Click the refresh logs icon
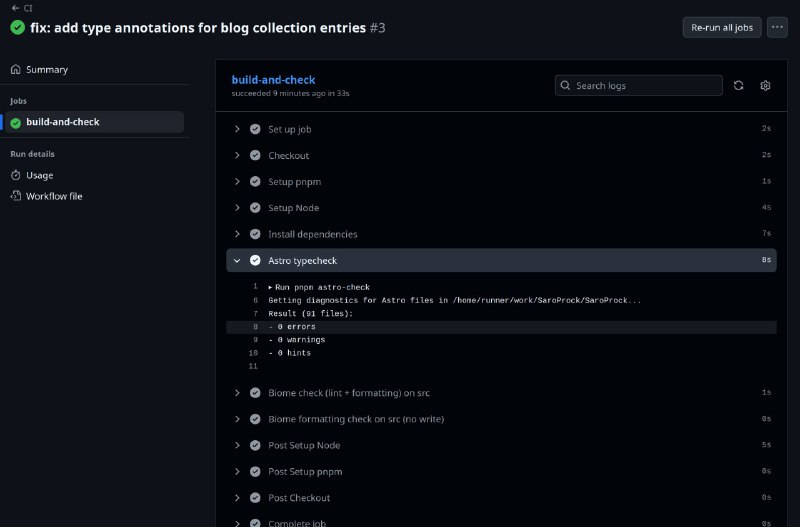Viewport: 800px width, 527px height. tap(738, 86)
